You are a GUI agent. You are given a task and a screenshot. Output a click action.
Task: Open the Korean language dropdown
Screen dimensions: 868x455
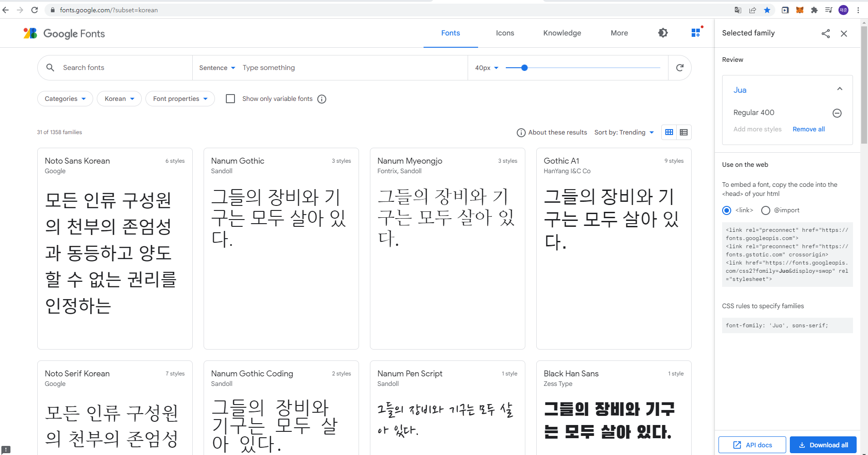coord(120,99)
